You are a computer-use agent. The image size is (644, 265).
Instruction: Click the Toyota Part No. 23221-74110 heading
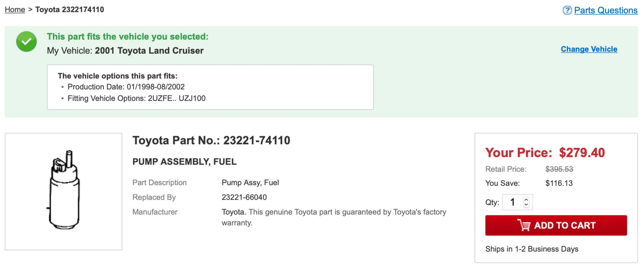[211, 140]
